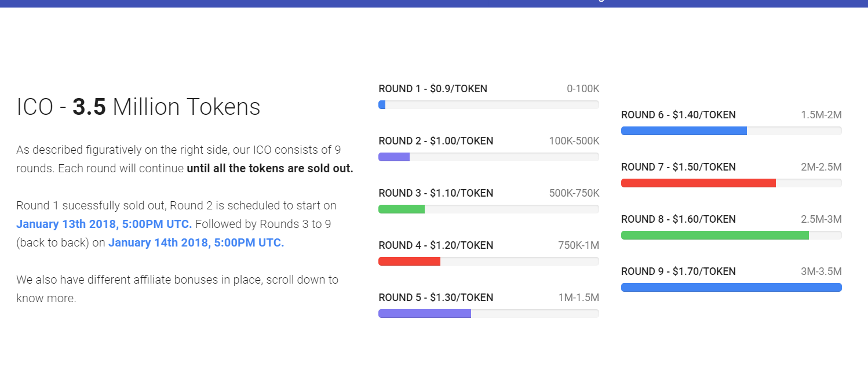Click the 100K-500K range text
Image resolution: width=868 pixels, height=366 pixels.
(x=574, y=141)
